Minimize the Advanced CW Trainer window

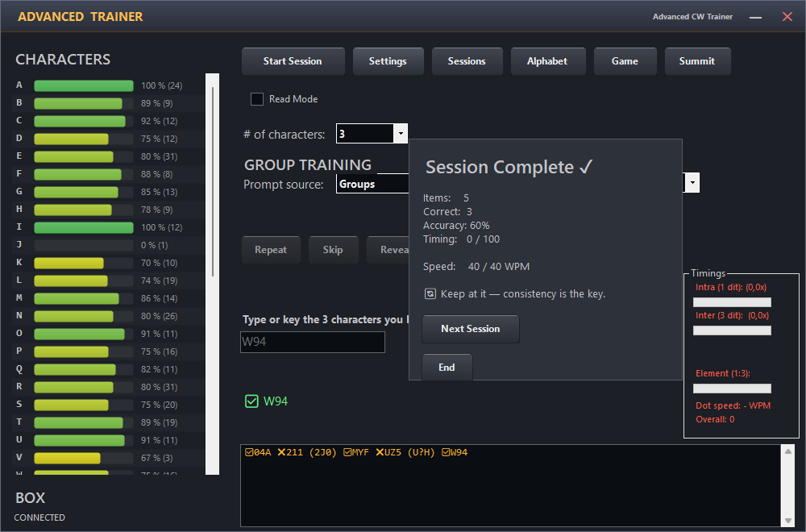756,17
